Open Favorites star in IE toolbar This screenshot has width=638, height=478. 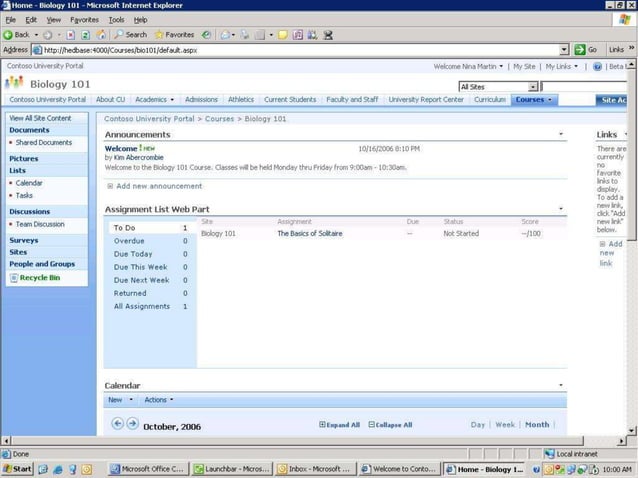click(x=159, y=34)
